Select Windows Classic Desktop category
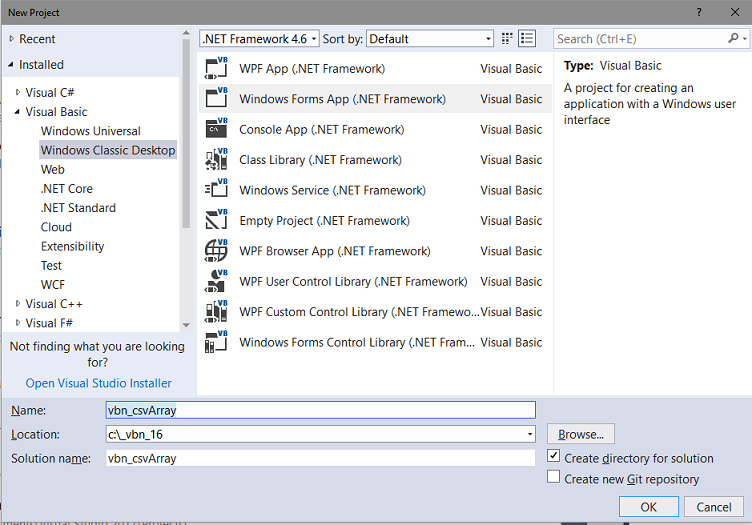 [x=108, y=150]
